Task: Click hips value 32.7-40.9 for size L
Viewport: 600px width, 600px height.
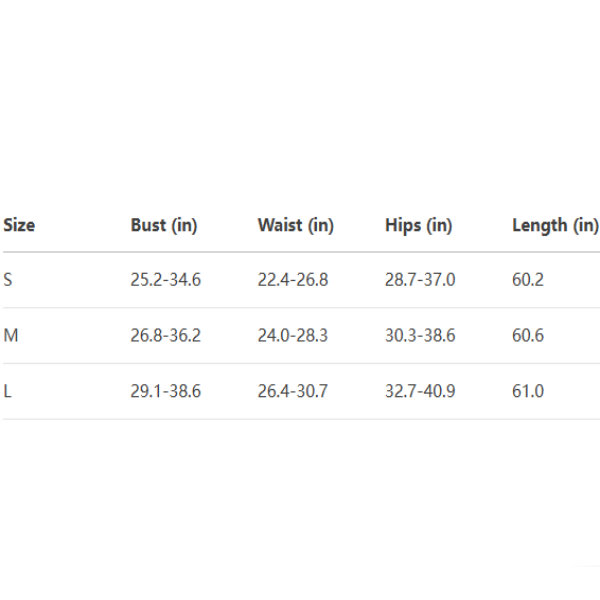Action: (x=420, y=391)
